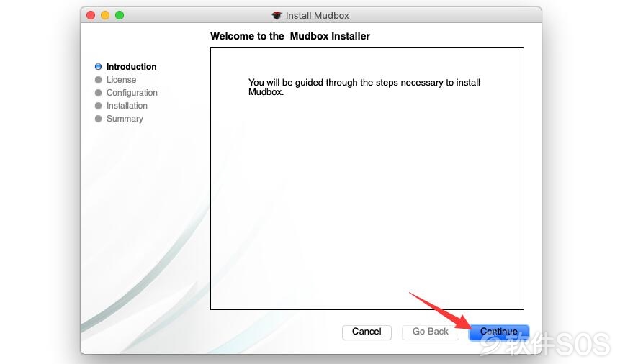Click the gray Summary step bullet

click(x=98, y=119)
